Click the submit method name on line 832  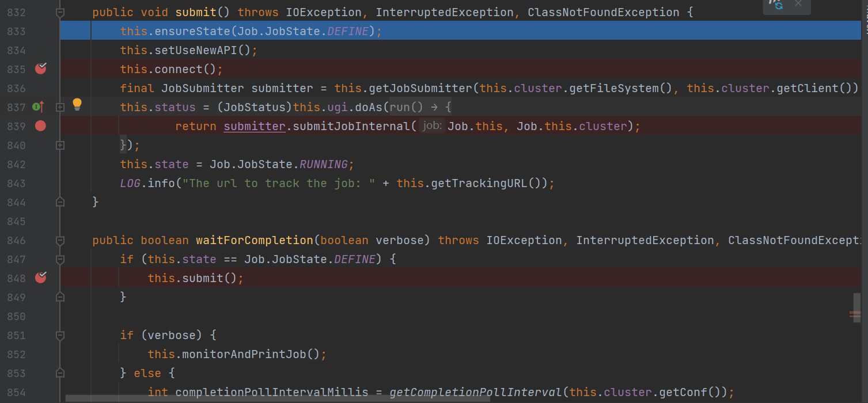[x=196, y=12]
